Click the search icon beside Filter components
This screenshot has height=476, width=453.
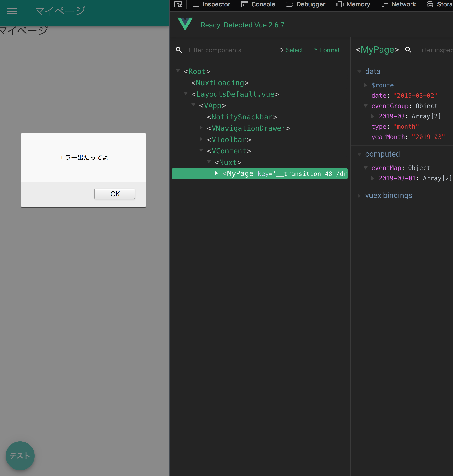click(x=179, y=50)
